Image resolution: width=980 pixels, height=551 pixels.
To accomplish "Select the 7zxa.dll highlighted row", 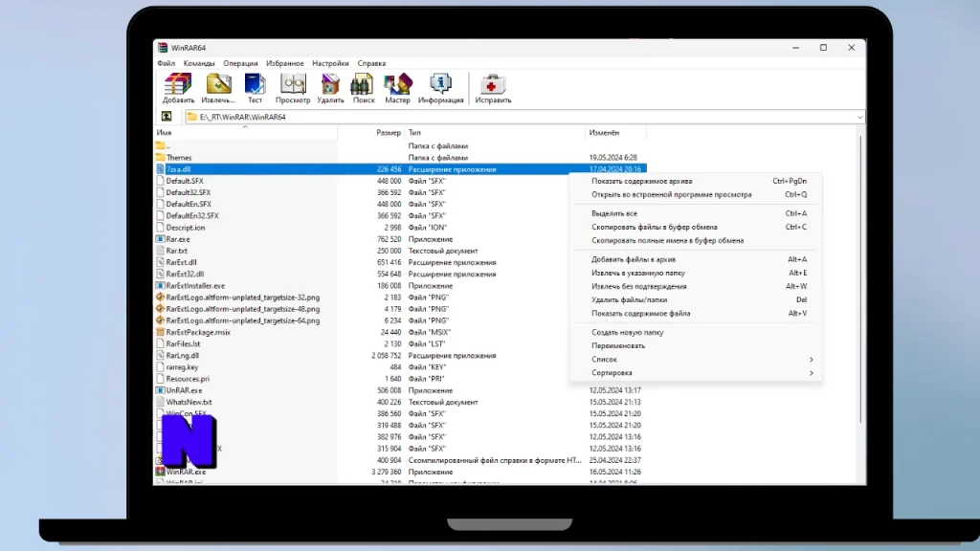I will (400, 169).
